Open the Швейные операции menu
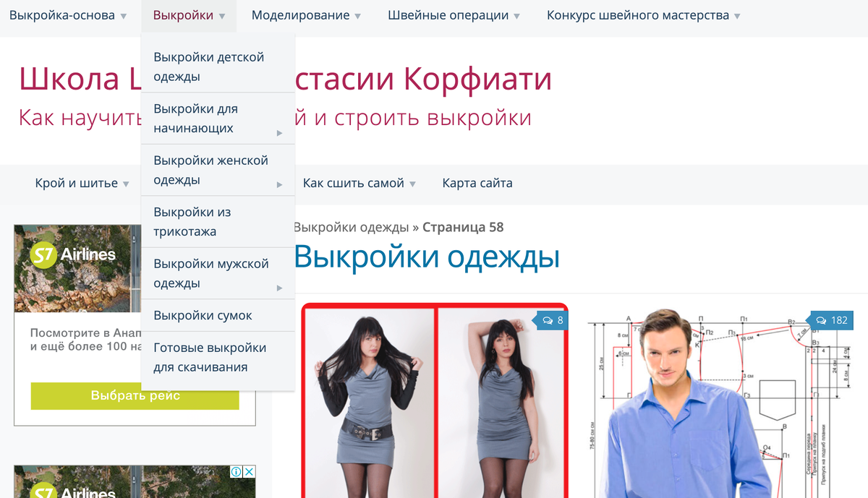 448,14
